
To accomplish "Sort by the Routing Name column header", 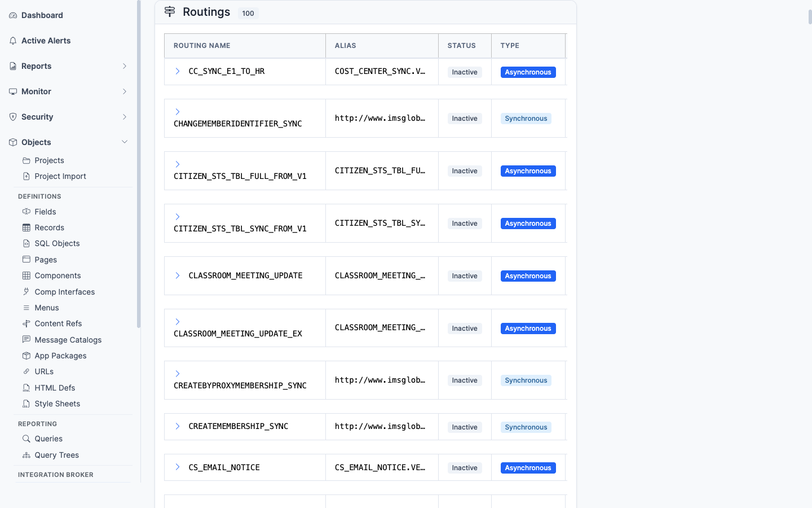I will coord(245,46).
